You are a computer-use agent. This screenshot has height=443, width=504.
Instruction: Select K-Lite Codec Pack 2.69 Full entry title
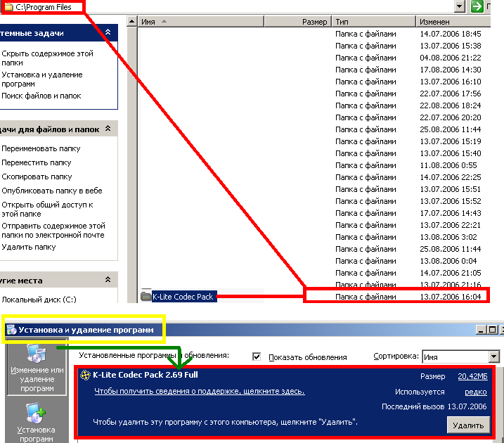pyautogui.click(x=146, y=375)
